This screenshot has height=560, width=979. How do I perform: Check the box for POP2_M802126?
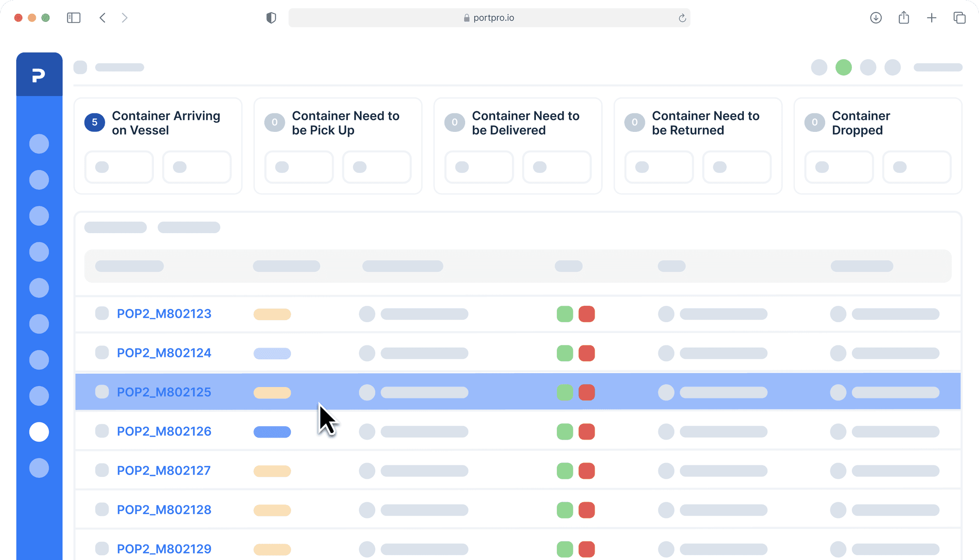pyautogui.click(x=102, y=431)
